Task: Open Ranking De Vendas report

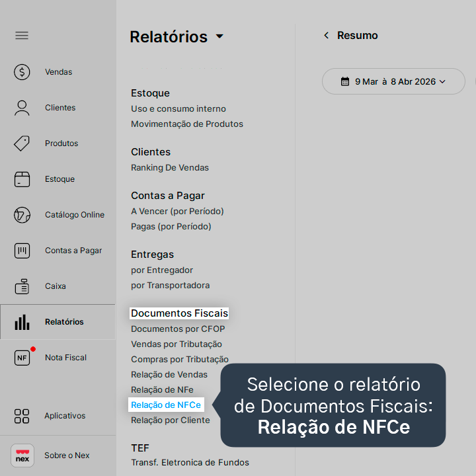Action: point(170,167)
